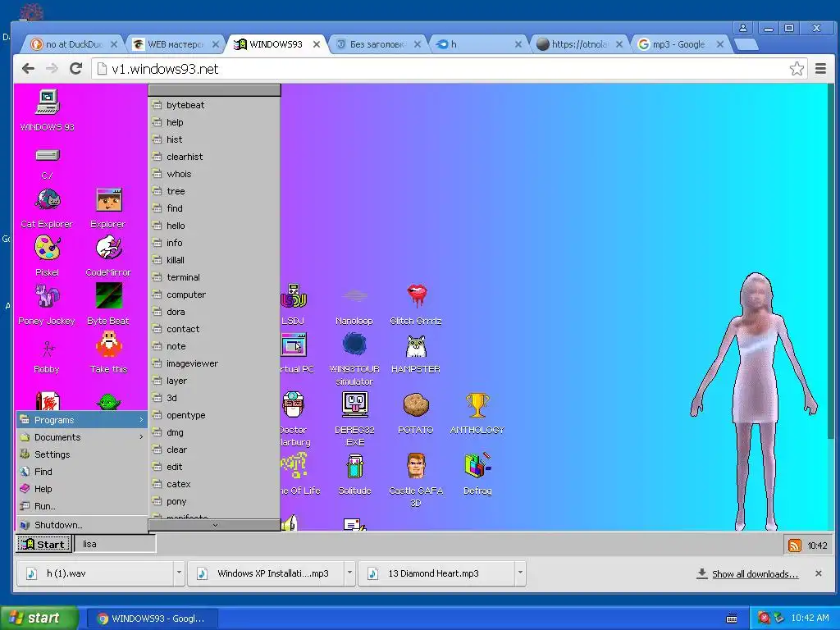
Task: Choose Help in the start menu
Action: click(x=82, y=489)
